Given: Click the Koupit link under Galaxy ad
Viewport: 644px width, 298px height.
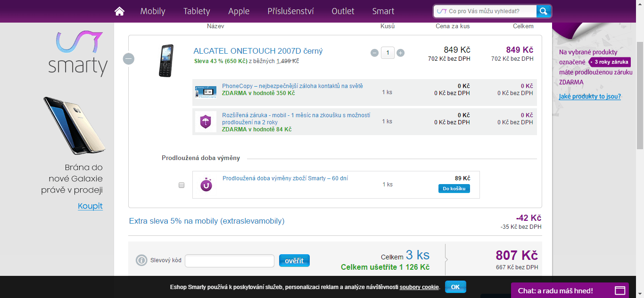Looking at the screenshot, I should [90, 206].
